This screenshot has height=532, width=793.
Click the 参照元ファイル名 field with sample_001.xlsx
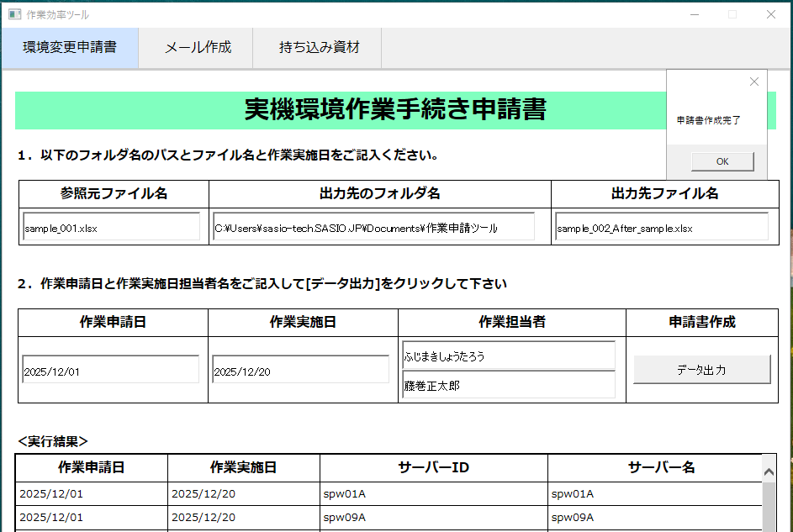[112, 227]
